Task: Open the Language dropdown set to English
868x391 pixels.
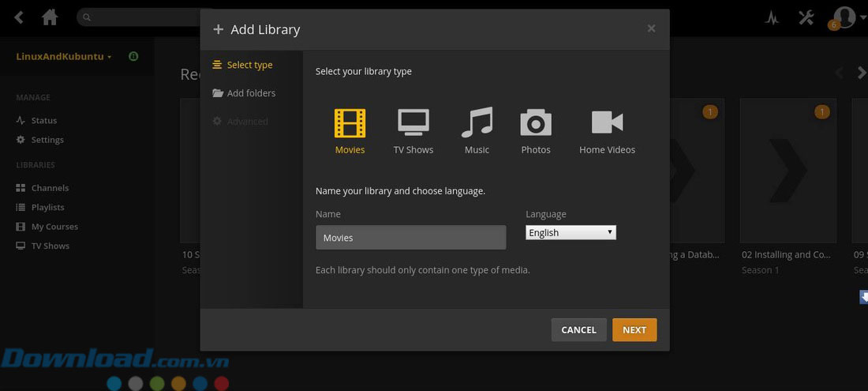Action: tap(571, 232)
